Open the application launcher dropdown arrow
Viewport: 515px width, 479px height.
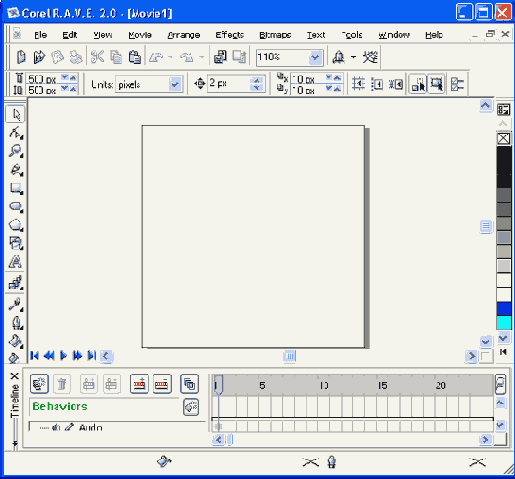[x=353, y=58]
